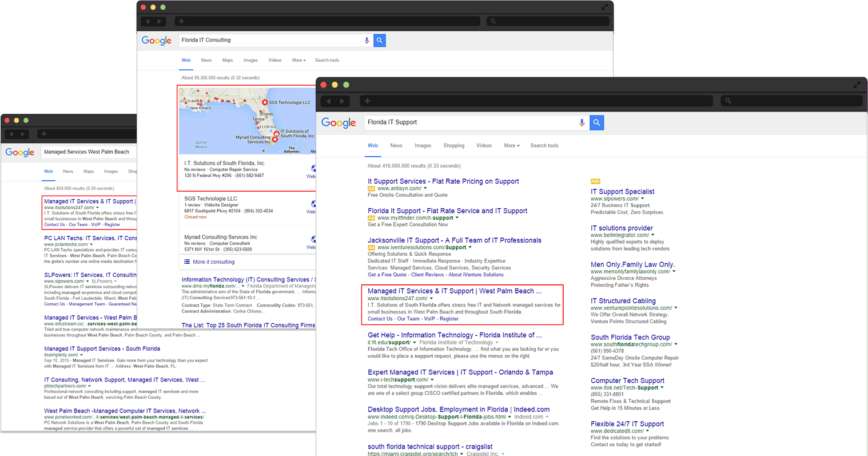
Task: Open south florida technical support - craigslist result
Action: click(430, 446)
